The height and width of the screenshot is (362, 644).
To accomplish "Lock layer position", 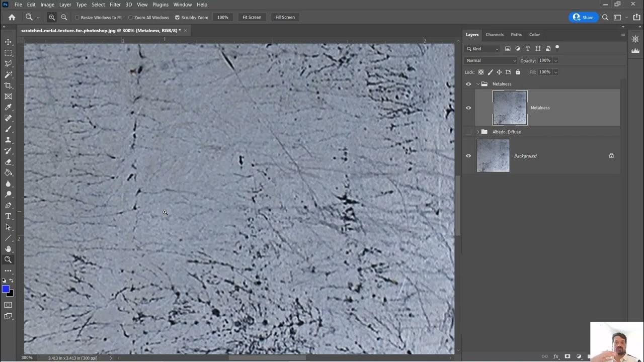I will pos(499,72).
